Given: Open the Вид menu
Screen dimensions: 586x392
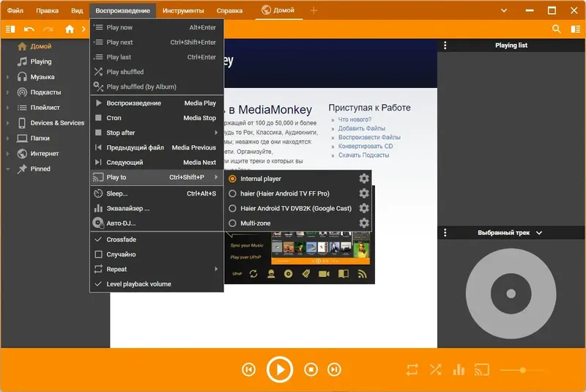Looking at the screenshot, I should tap(77, 10).
